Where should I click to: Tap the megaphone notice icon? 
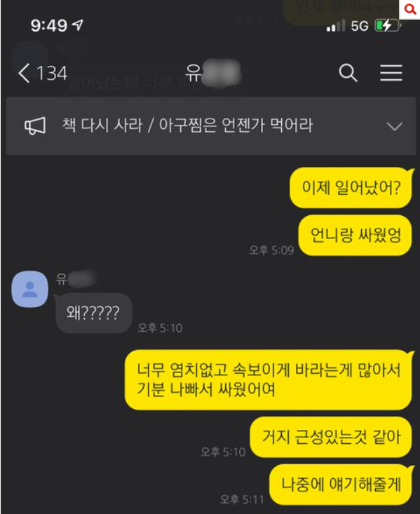(x=35, y=126)
